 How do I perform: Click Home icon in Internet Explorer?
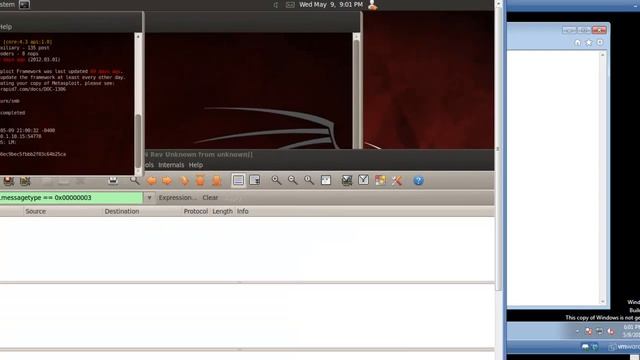point(578,42)
